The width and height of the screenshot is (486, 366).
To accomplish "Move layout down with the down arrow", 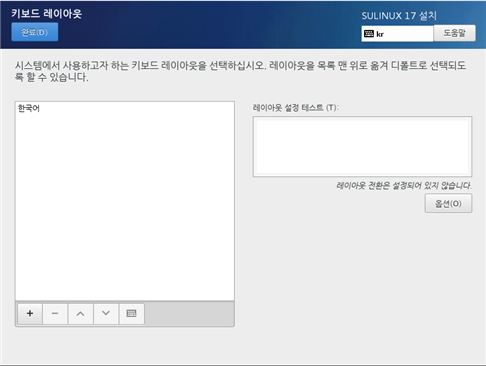I will [x=106, y=314].
